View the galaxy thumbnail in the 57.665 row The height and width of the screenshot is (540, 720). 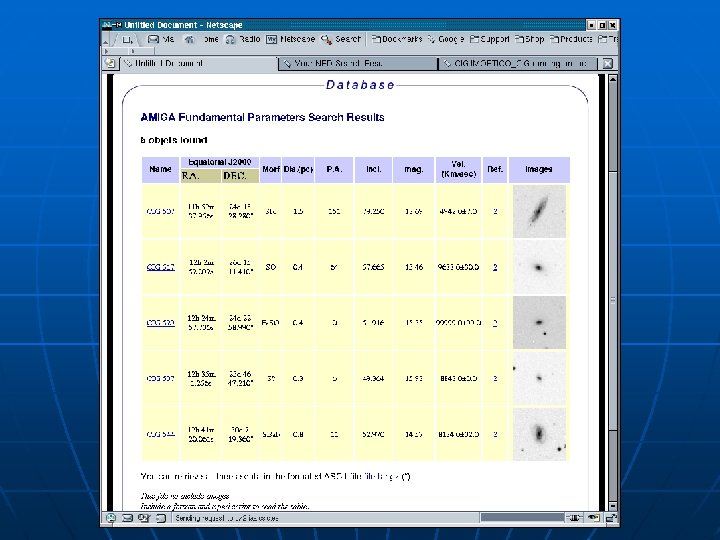(x=539, y=267)
